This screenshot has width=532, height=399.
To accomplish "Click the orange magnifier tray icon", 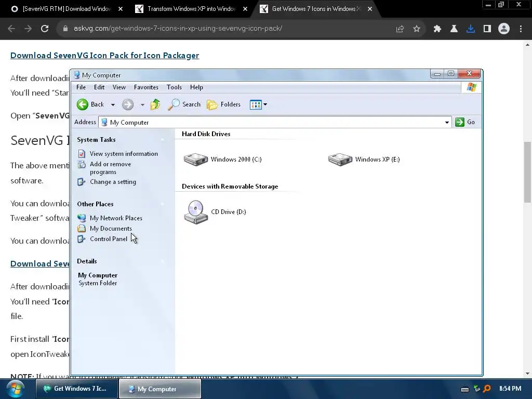I will pos(487,389).
